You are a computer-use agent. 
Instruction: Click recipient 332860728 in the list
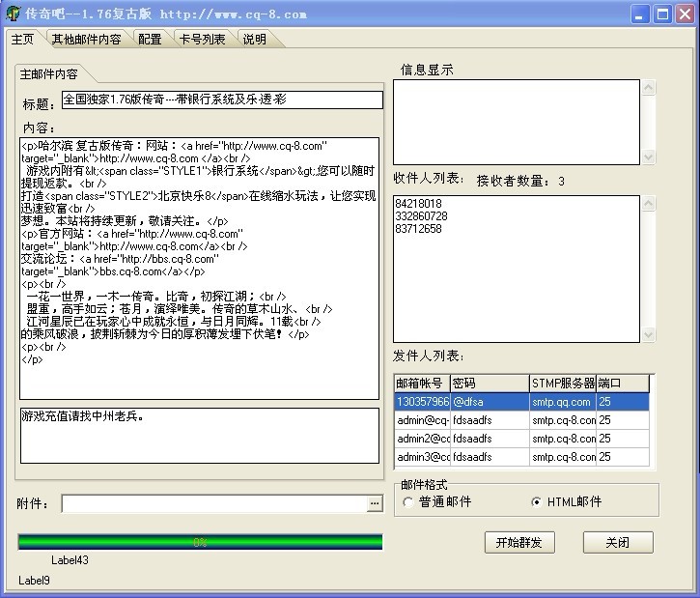419,216
